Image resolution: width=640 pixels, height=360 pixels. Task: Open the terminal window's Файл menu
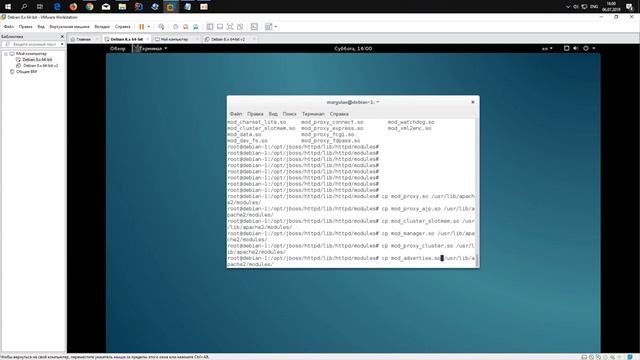(x=236, y=114)
